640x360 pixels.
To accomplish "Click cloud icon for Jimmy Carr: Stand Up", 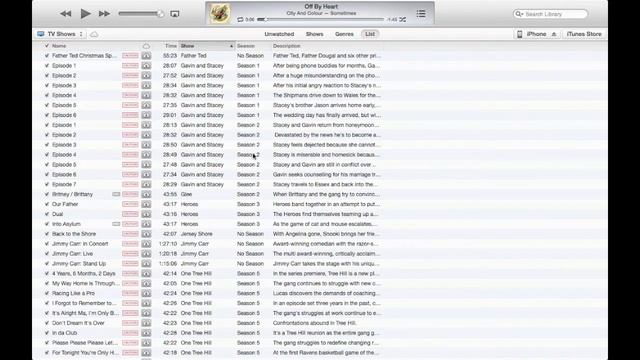I will coord(146,264).
